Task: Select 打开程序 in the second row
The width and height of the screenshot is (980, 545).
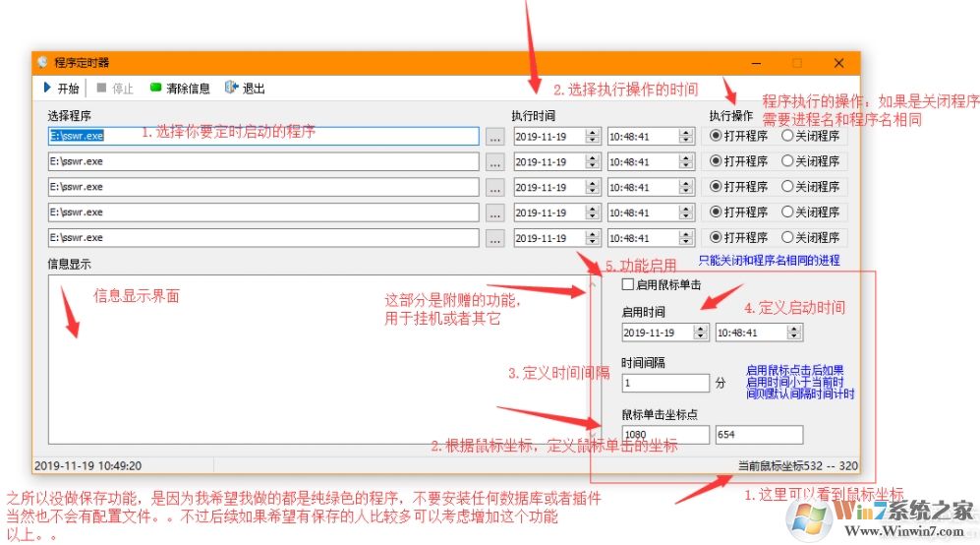Action: 738,161
